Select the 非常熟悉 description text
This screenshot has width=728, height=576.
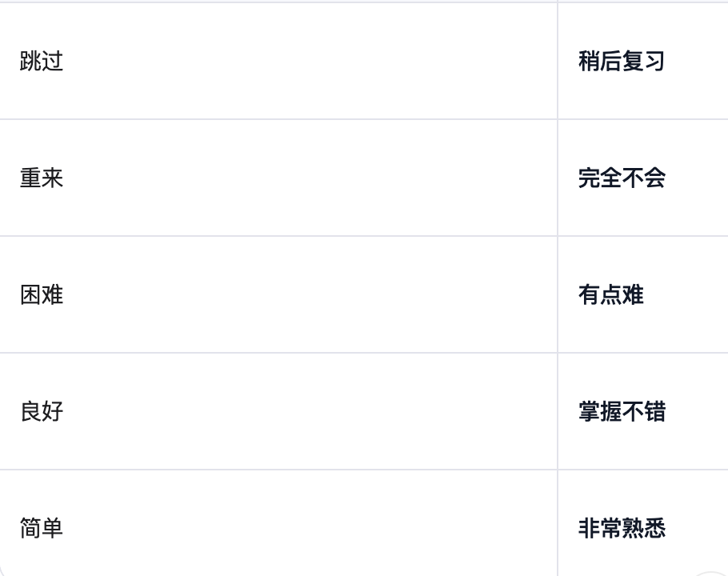coord(622,529)
